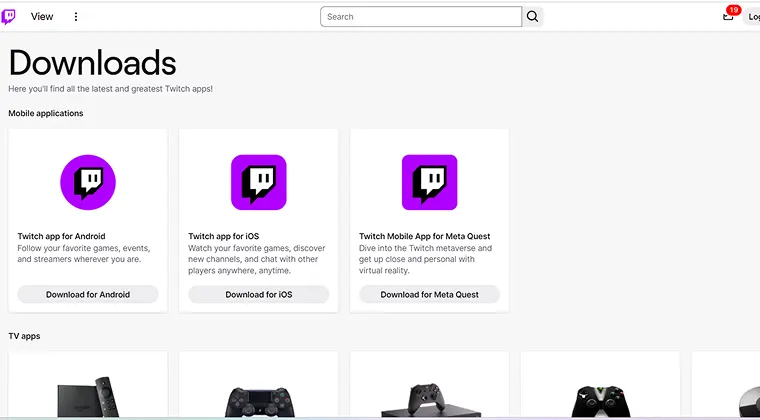The height and width of the screenshot is (420, 760).
Task: Open the View menu item
Action: pos(42,16)
